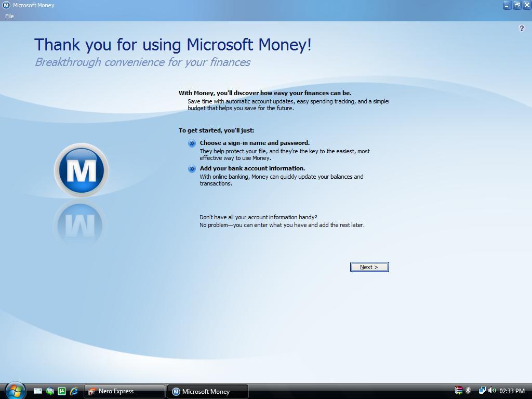Open the File menu

point(9,16)
